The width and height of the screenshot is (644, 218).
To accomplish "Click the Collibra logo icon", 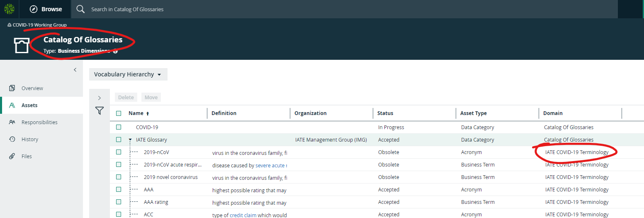I will (10, 9).
